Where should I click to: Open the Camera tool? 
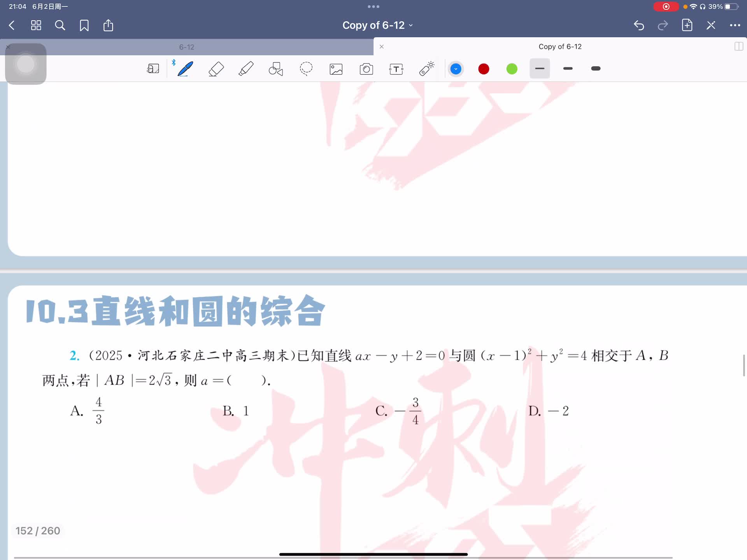point(366,69)
